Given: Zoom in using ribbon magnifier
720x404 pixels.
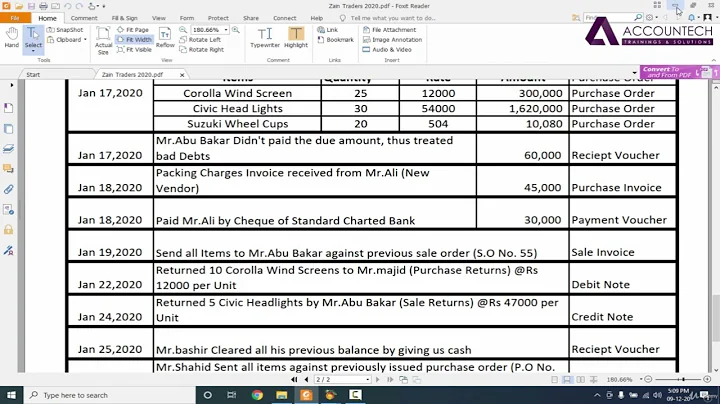Looking at the screenshot, I should pyautogui.click(x=236, y=29).
